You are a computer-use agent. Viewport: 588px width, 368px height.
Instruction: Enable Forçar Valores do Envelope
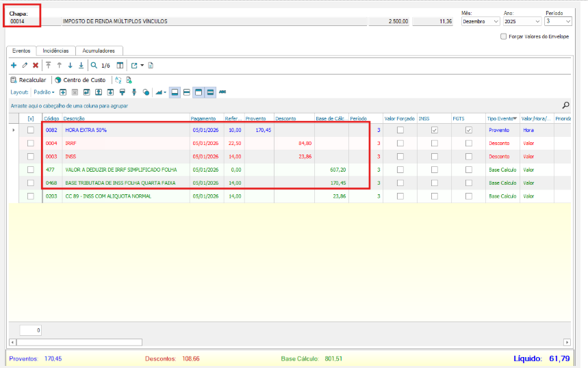click(504, 36)
